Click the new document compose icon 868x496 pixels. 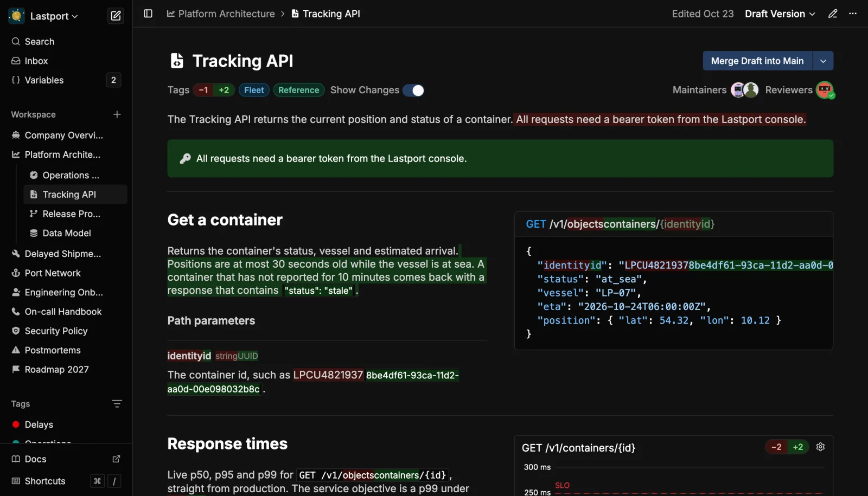click(x=116, y=16)
